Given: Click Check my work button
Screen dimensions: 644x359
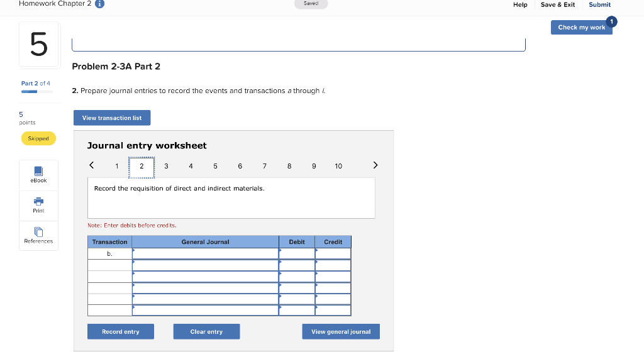Looking at the screenshot, I should click(x=582, y=27).
